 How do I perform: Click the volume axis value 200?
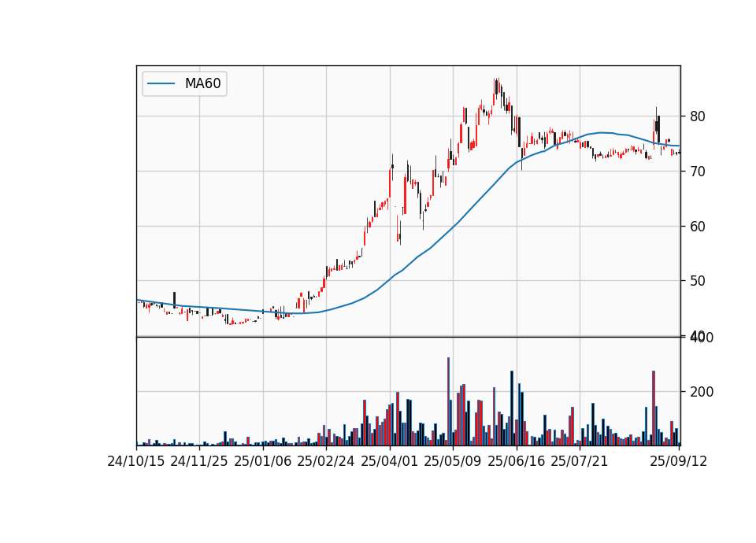[x=702, y=392]
